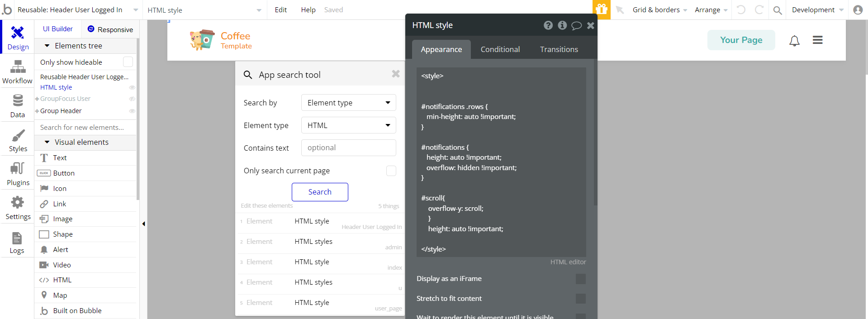
Task: Enable Only show hideable checkbox
Action: tap(128, 62)
